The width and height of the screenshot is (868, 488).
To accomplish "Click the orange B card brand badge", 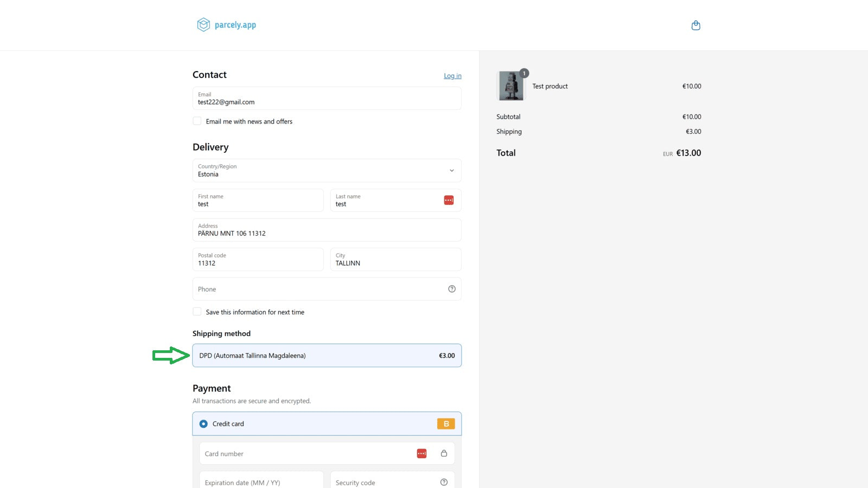I will [446, 424].
